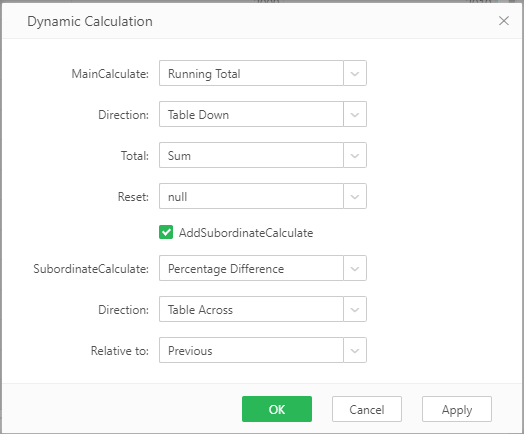
Task: Click the Table Down value field
Action: pos(251,114)
